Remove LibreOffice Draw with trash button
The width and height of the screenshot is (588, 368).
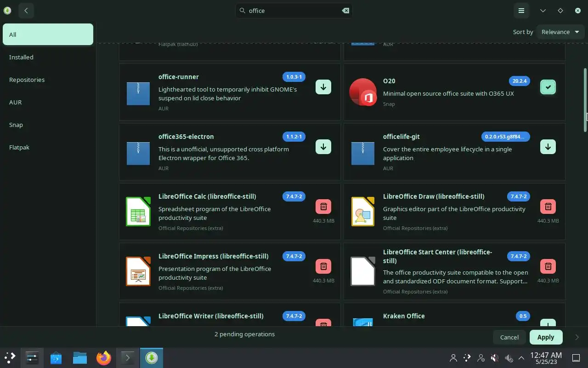[548, 207]
